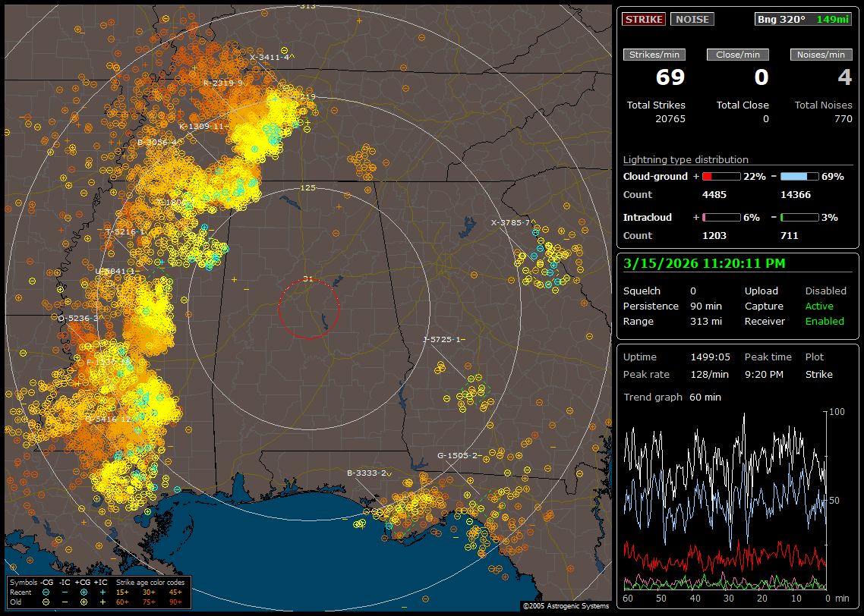The image size is (864, 616).
Task: Select storm cell label X-3785-7 on map
Action: pyautogui.click(x=510, y=222)
